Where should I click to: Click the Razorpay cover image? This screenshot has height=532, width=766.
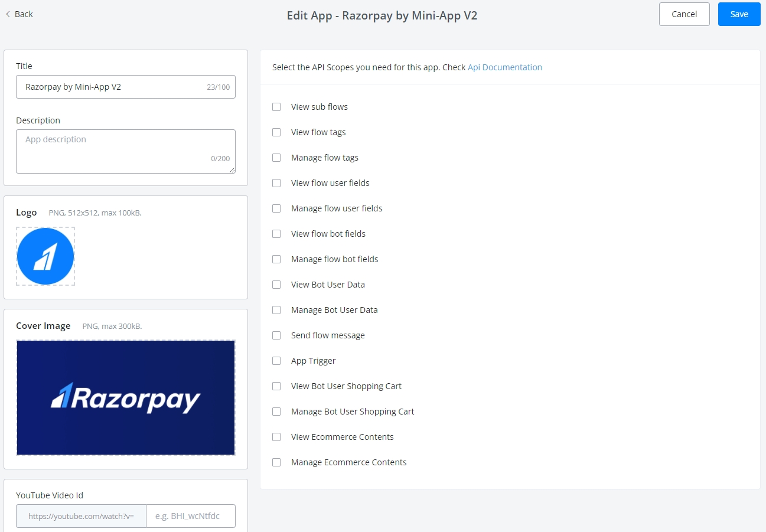click(x=126, y=397)
